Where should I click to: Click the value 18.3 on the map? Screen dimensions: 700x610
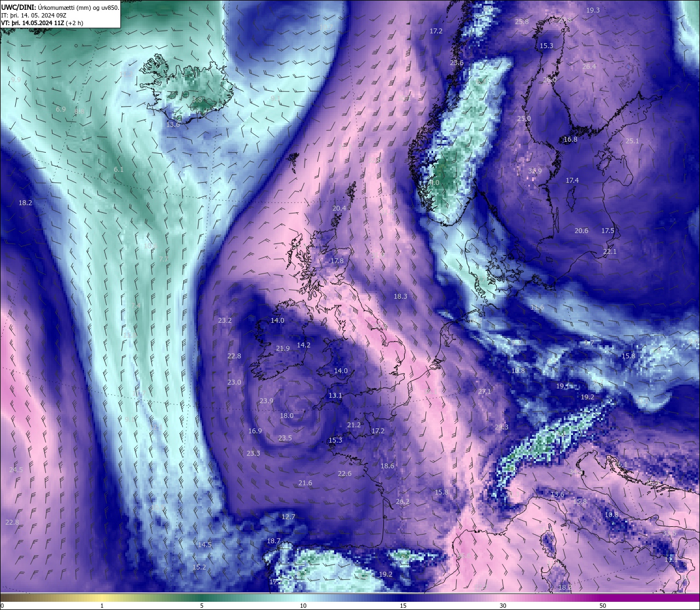[400, 297]
